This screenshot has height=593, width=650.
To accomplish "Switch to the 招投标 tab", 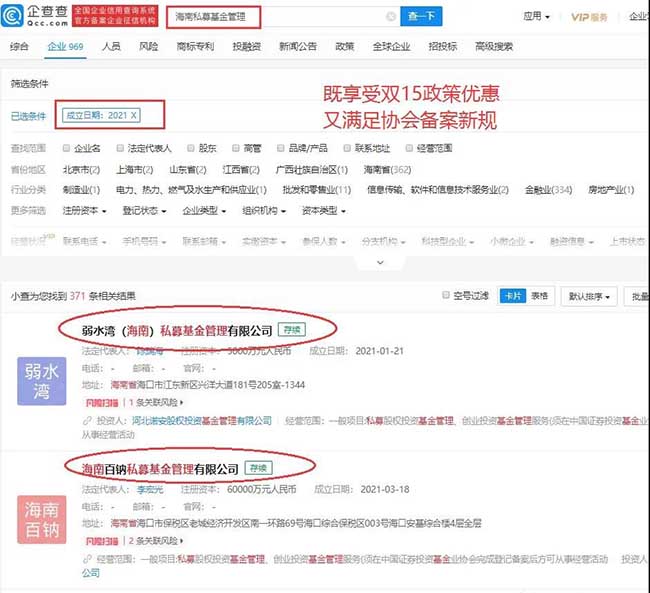I will [x=443, y=46].
